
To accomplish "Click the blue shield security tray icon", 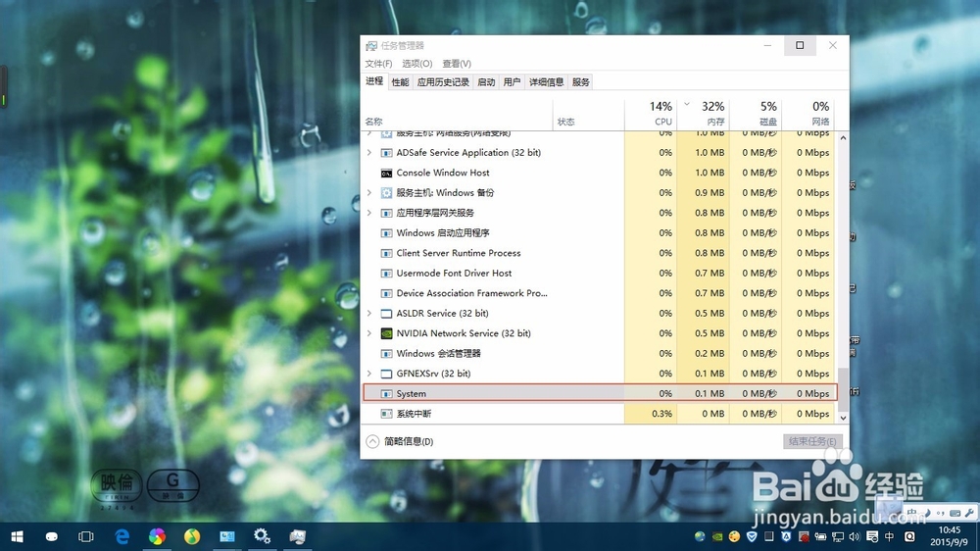I will click(752, 536).
